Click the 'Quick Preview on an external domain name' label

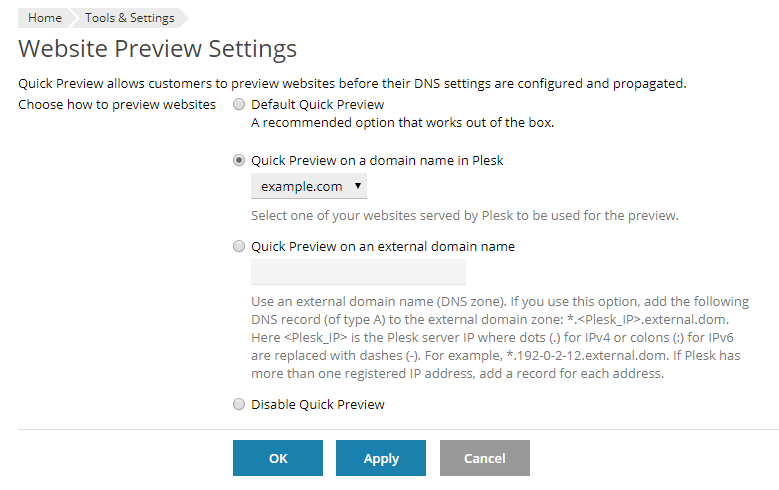point(383,246)
